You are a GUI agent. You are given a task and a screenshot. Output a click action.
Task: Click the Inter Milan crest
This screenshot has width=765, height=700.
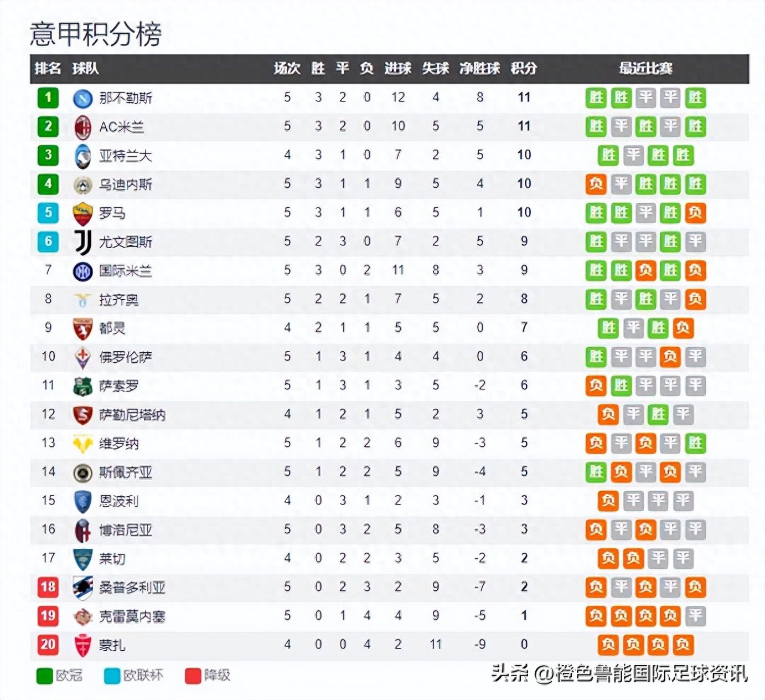(82, 271)
